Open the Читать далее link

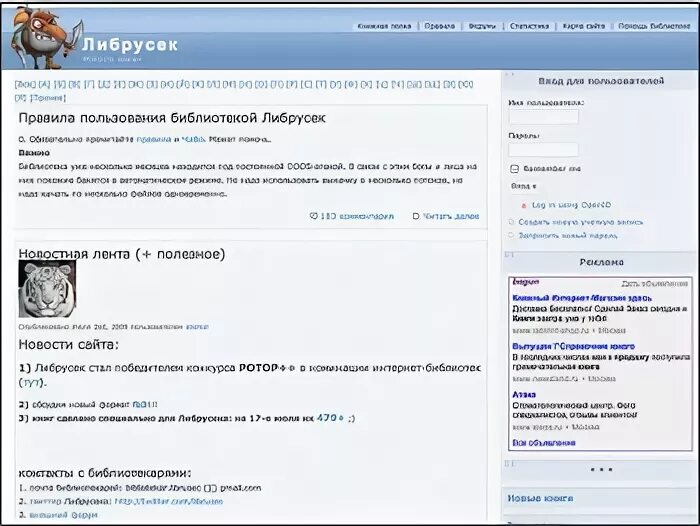click(x=451, y=216)
